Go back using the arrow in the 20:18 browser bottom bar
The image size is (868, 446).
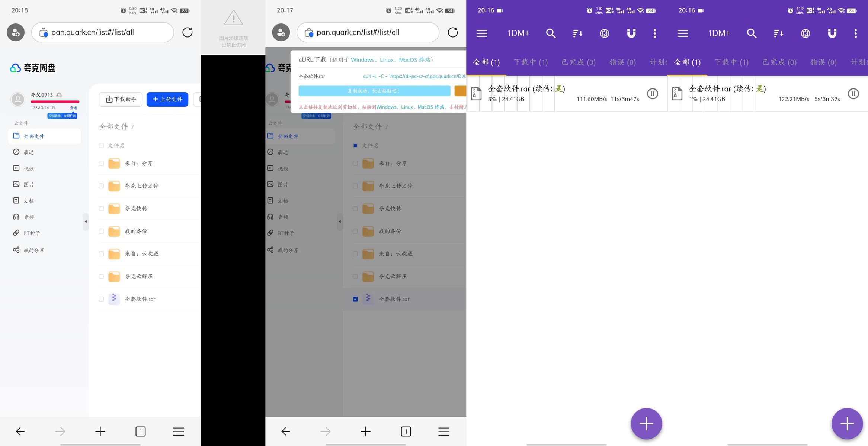[20, 431]
